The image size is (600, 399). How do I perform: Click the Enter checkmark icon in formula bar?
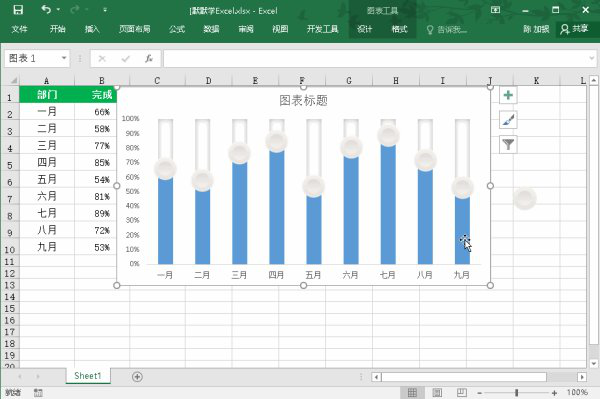(x=126, y=59)
